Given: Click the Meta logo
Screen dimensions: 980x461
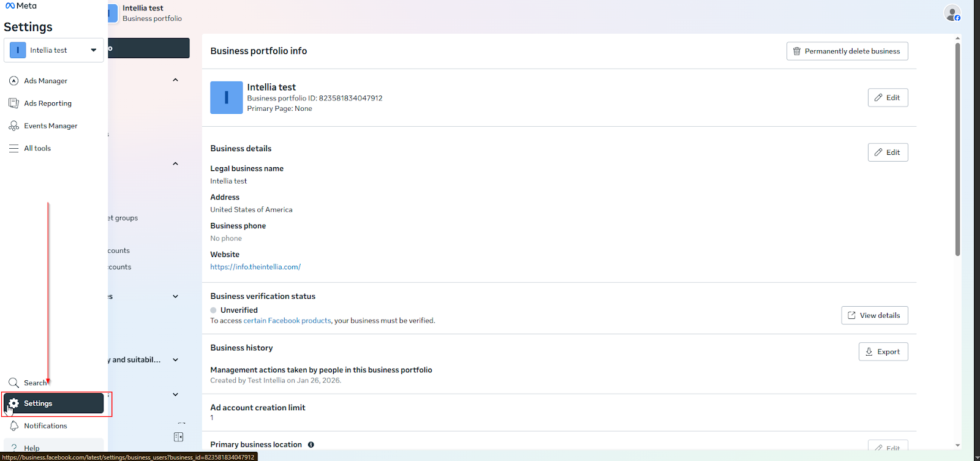Looking at the screenshot, I should [x=21, y=6].
